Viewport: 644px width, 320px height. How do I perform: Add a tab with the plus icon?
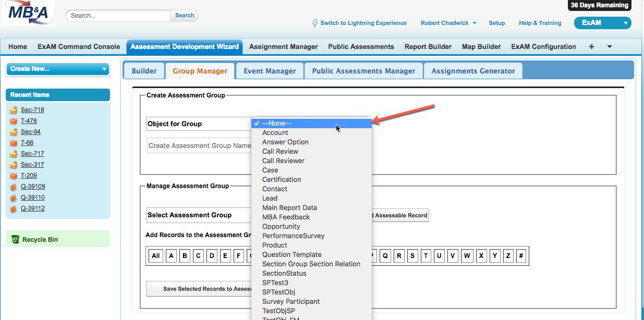click(x=591, y=46)
